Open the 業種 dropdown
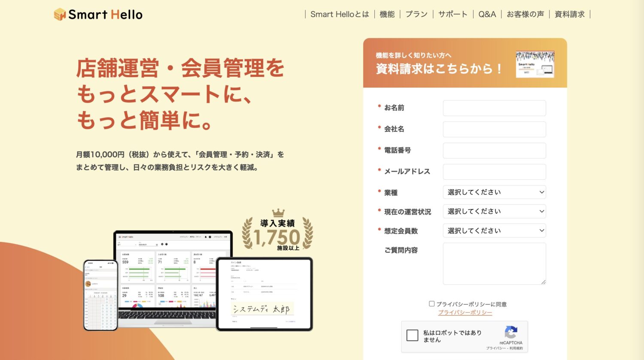Image resolution: width=644 pixels, height=360 pixels. [494, 192]
